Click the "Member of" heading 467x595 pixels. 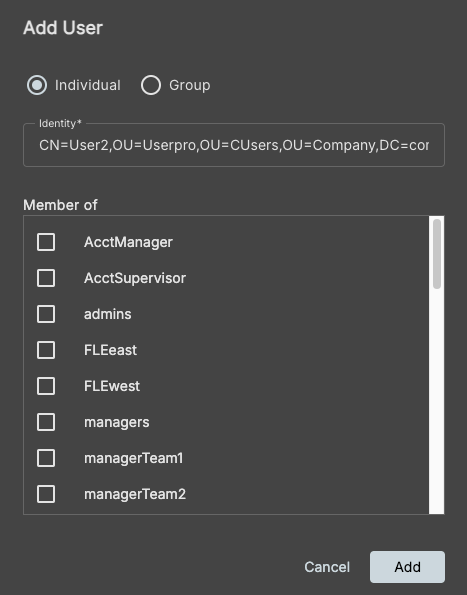pyautogui.click(x=60, y=205)
